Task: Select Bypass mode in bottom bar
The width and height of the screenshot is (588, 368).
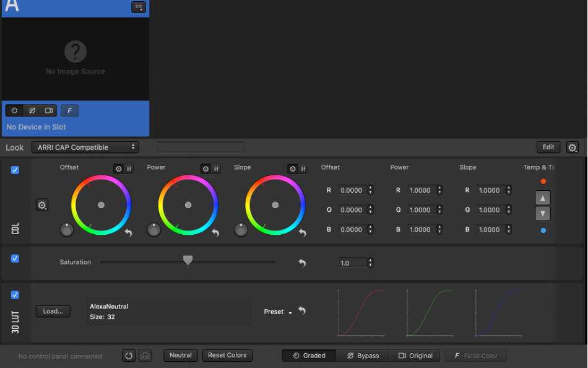Action: pos(363,356)
